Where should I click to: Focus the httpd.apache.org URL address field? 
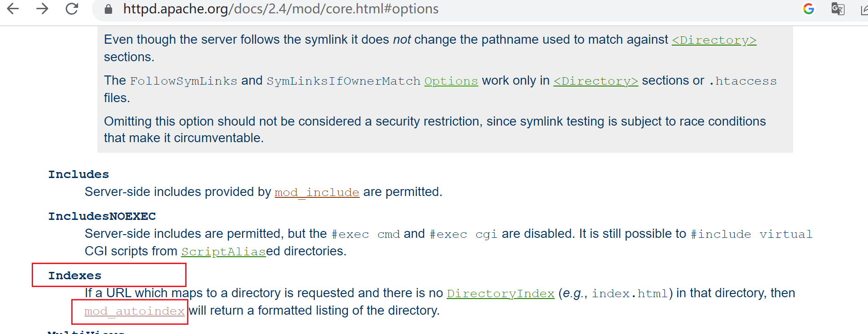(x=280, y=9)
